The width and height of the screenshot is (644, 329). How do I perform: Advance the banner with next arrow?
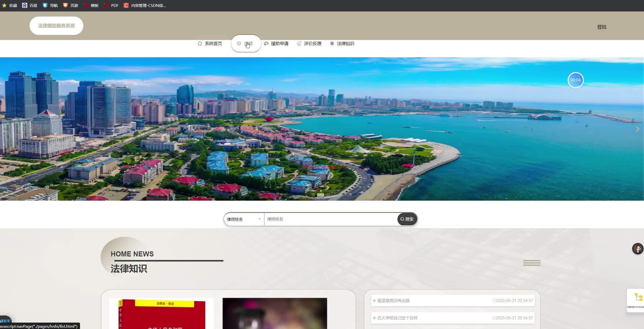click(x=637, y=129)
